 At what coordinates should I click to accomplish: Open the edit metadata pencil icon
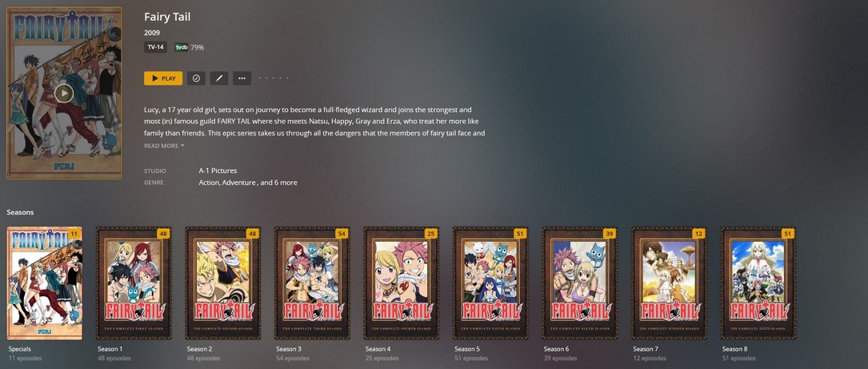[219, 78]
